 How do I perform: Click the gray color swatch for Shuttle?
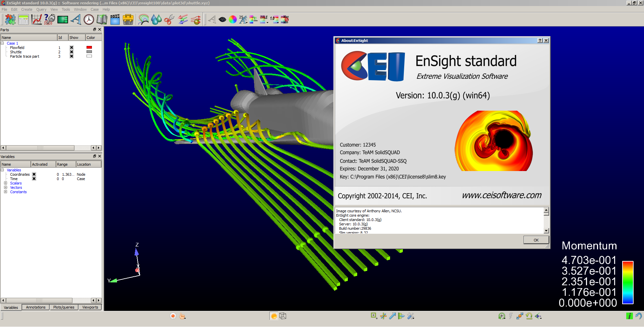(x=89, y=52)
